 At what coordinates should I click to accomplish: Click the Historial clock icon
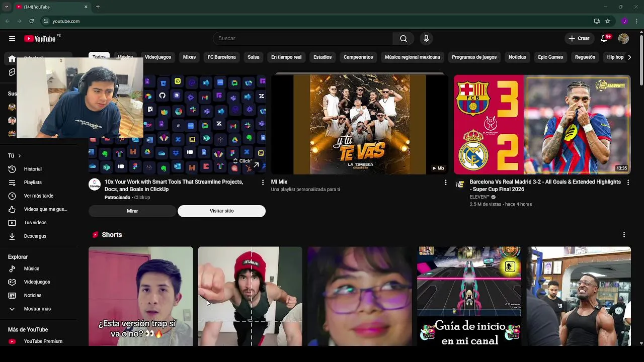[x=12, y=169]
